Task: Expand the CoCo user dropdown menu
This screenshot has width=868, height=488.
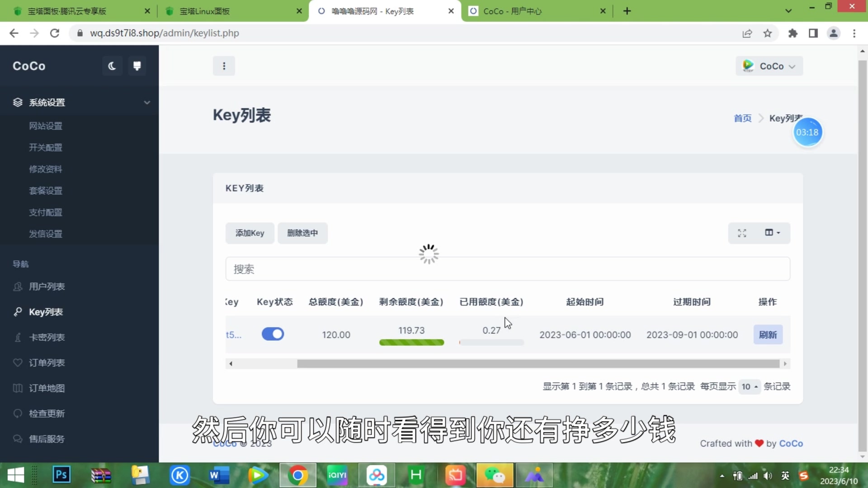Action: tap(769, 66)
